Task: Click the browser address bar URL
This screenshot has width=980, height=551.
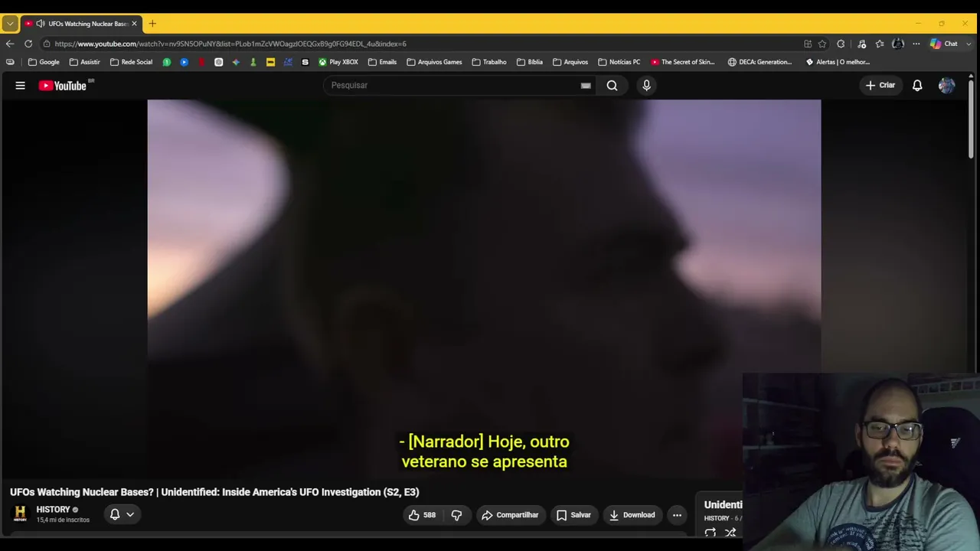Action: coord(230,44)
